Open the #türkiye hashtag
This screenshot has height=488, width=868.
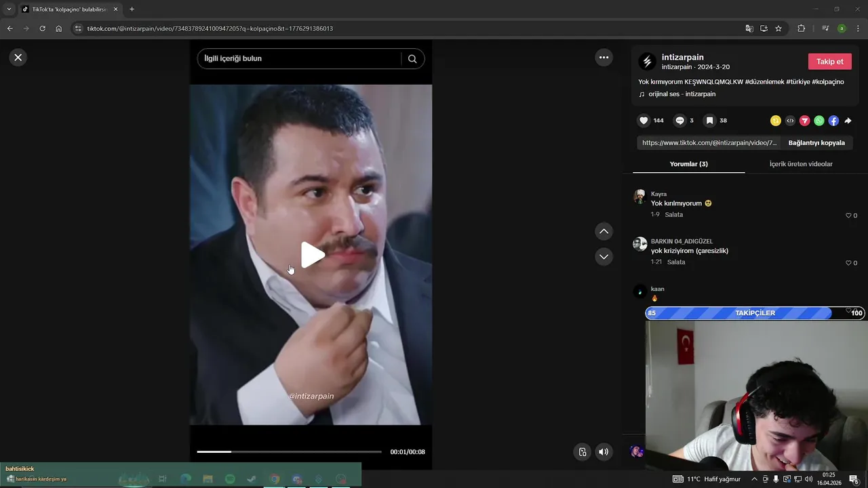[x=797, y=82]
